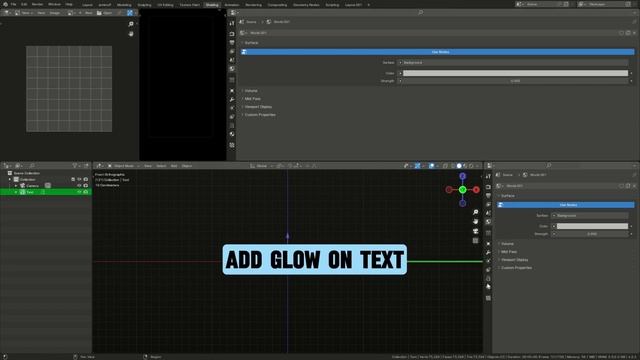Switch to the Modeling workspace tab
Screen dimensions: 640x360
(124, 5)
